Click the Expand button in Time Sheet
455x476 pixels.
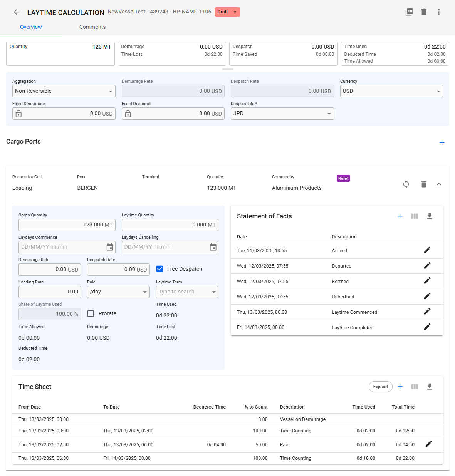[380, 387]
